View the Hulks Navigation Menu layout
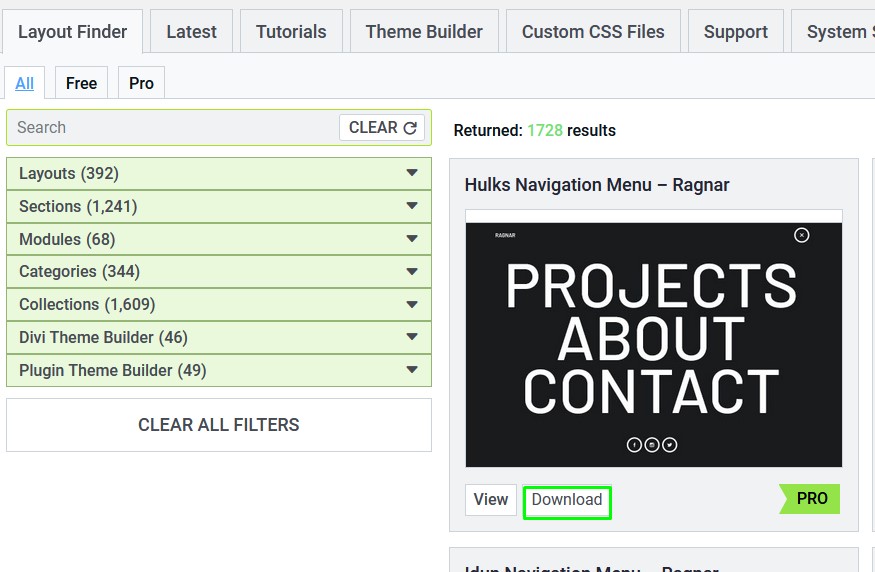 pyautogui.click(x=491, y=500)
